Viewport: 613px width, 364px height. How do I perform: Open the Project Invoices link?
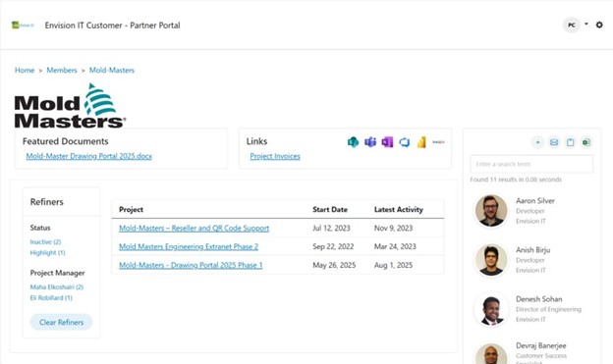tap(275, 156)
